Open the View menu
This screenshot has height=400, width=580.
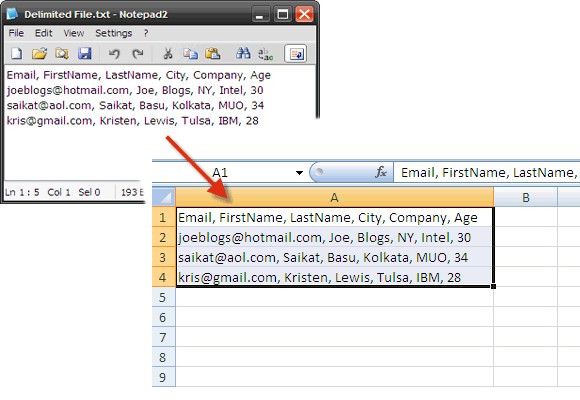pos(74,33)
